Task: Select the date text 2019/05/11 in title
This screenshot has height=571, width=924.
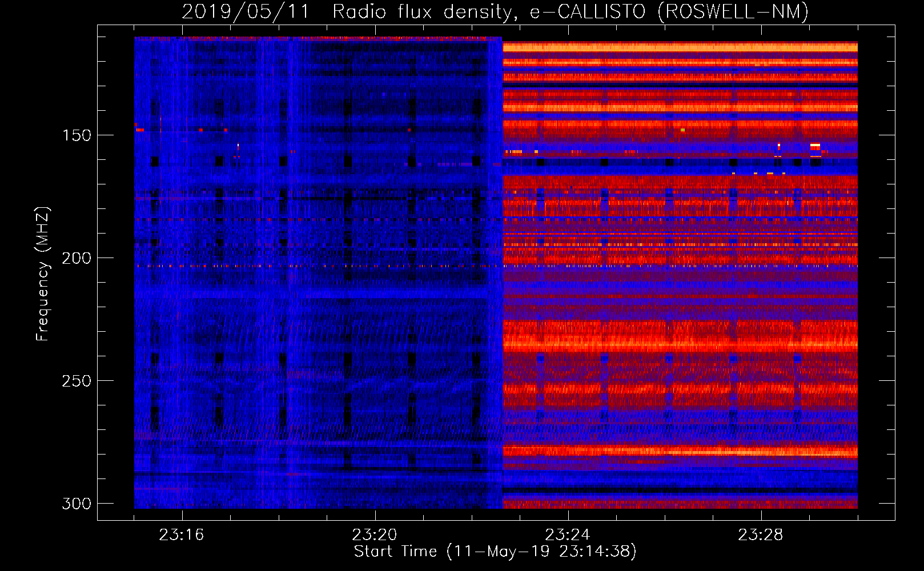Action: pyautogui.click(x=246, y=11)
